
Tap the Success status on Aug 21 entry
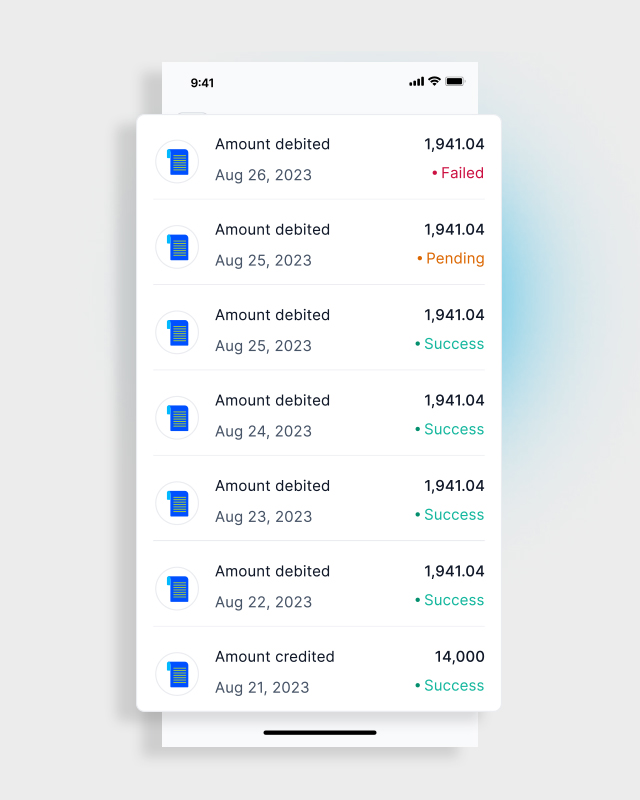[x=453, y=686]
